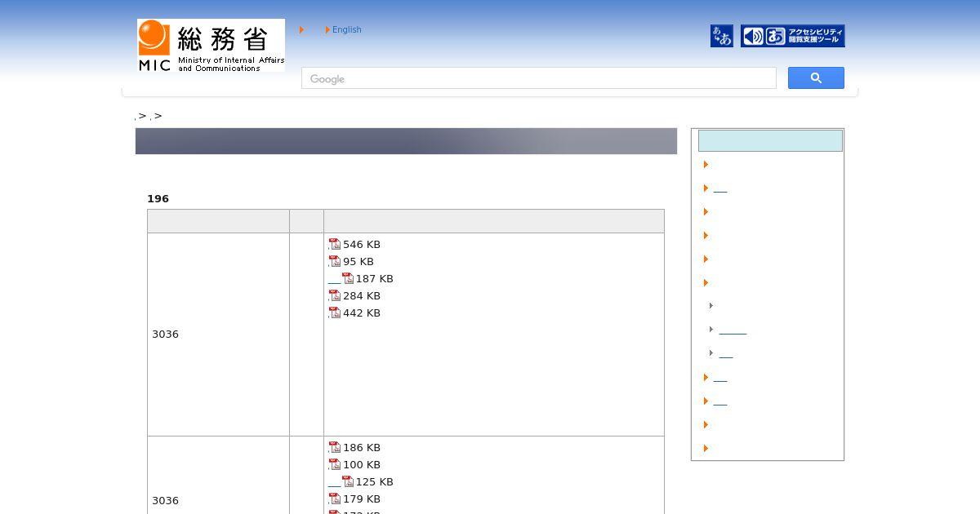Image resolution: width=980 pixels, height=514 pixels.
Task: Click the orange arrow beside English
Action: [x=327, y=30]
